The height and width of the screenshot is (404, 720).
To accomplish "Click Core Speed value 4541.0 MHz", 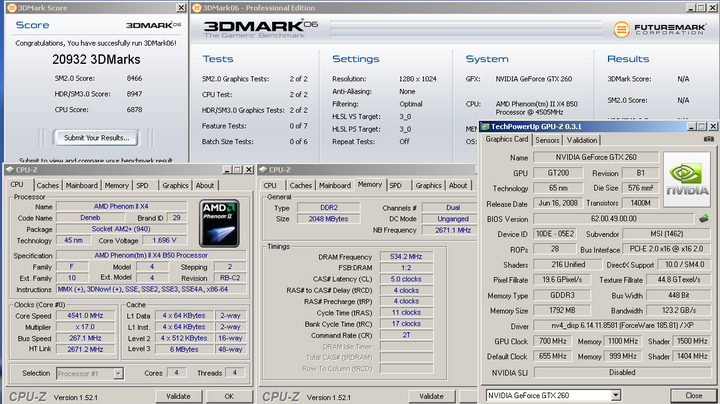I will pyautogui.click(x=85, y=316).
